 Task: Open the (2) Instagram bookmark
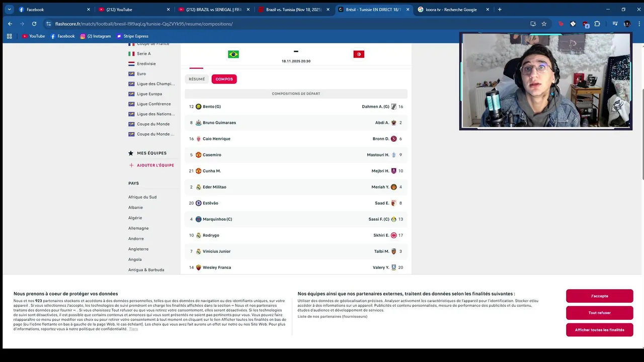[96, 36]
